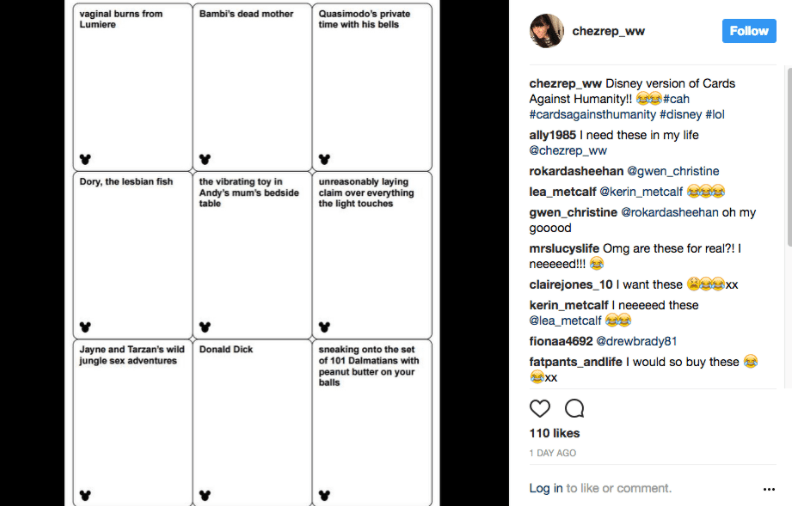
Task: Click the '1 day ago' timestamp
Action: coord(552,453)
